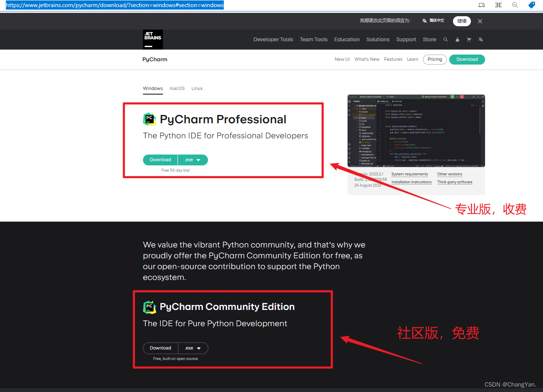Click the JetBrains logo
The image size is (543, 392).
click(x=153, y=40)
